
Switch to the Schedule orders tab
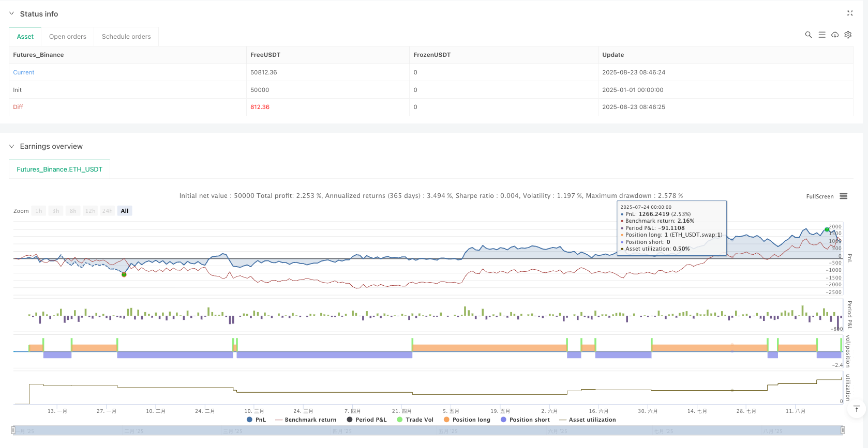click(x=126, y=37)
